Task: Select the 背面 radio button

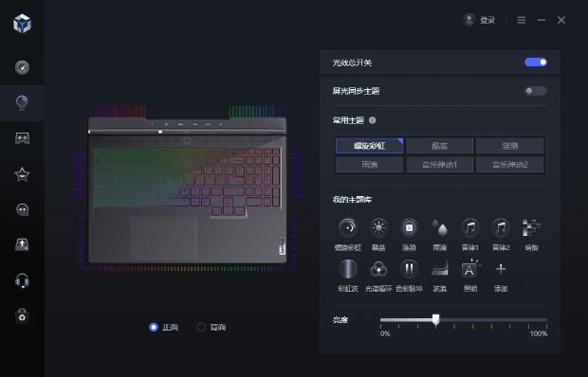Action: pyautogui.click(x=201, y=327)
